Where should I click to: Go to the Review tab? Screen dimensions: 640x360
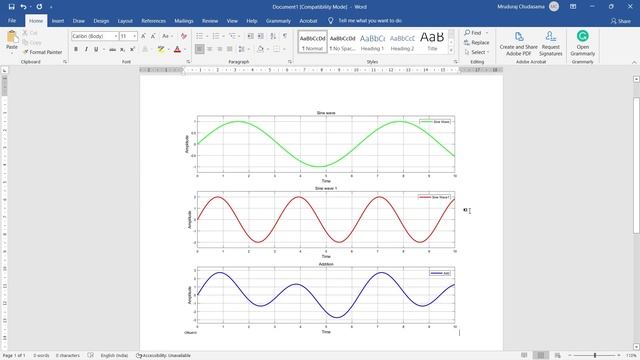point(210,21)
